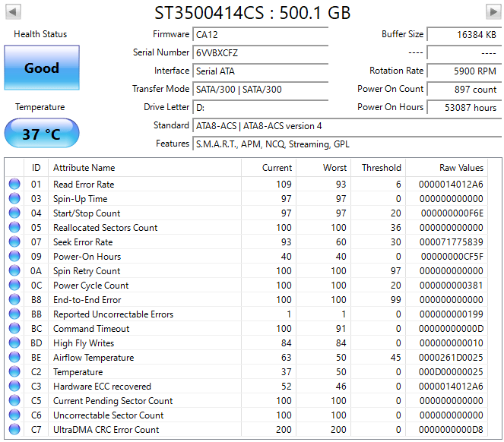Click the Buffer Size field 16384 KB
This screenshot has height=442, width=504.
point(464,34)
